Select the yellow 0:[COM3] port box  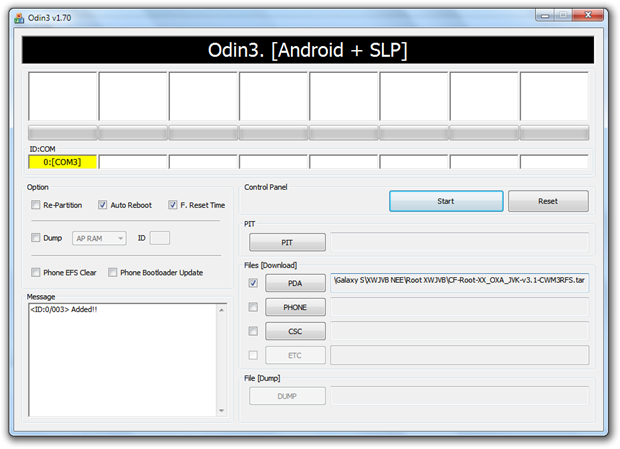[62, 162]
